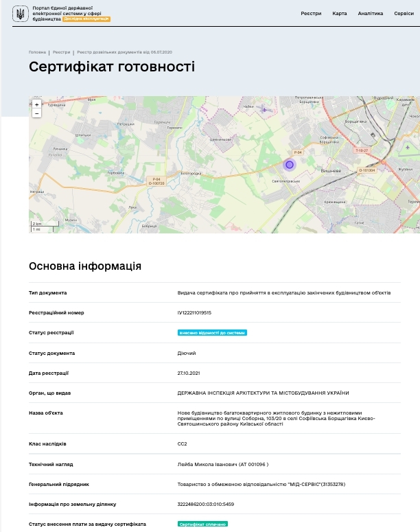Click the portal coat-of-arms logo icon
The image size is (420, 532).
21,14
